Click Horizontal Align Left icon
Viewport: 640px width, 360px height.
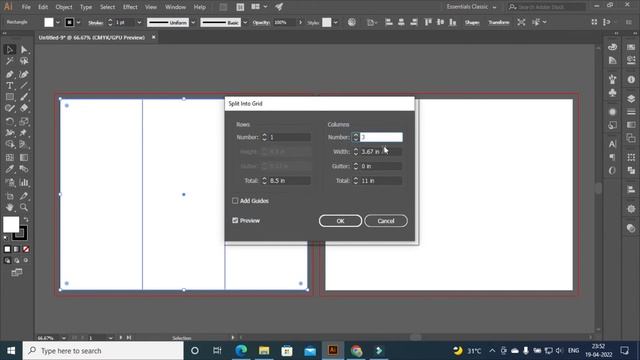tap(389, 22)
